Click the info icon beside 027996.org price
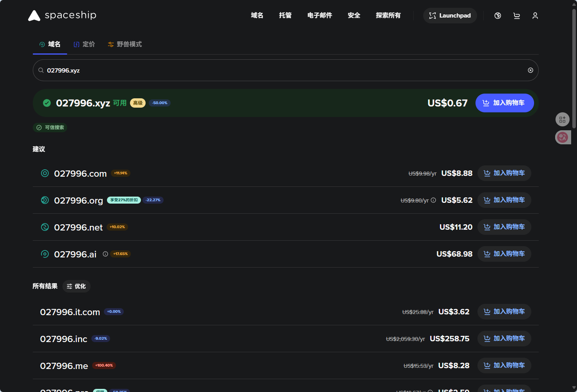The height and width of the screenshot is (392, 577). [433, 200]
